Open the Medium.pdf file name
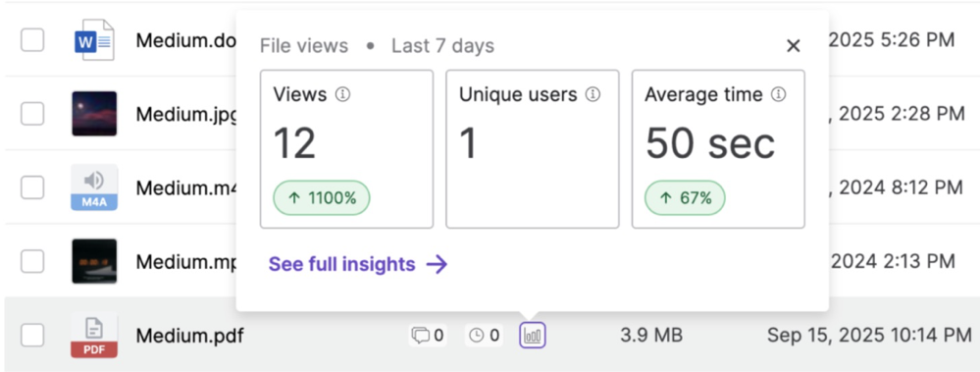 tap(189, 336)
